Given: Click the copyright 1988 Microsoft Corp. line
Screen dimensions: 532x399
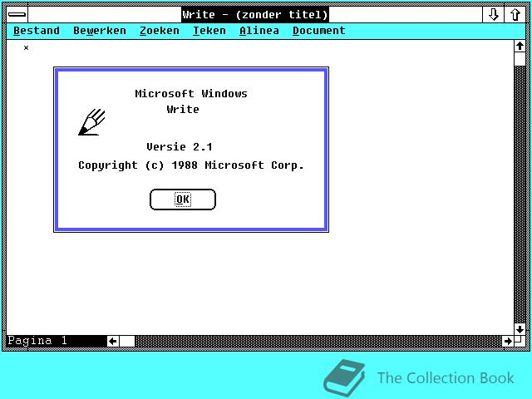Looking at the screenshot, I should click(191, 165).
